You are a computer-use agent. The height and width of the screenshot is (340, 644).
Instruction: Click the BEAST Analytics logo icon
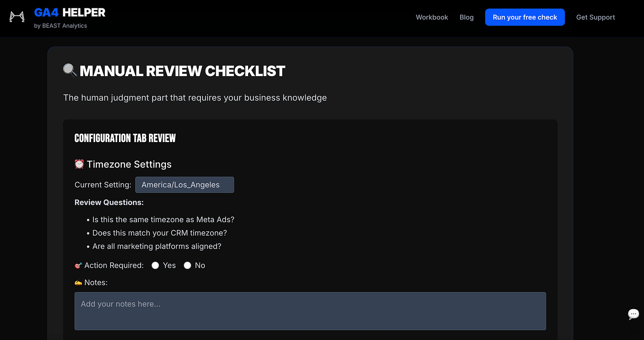[x=17, y=17]
